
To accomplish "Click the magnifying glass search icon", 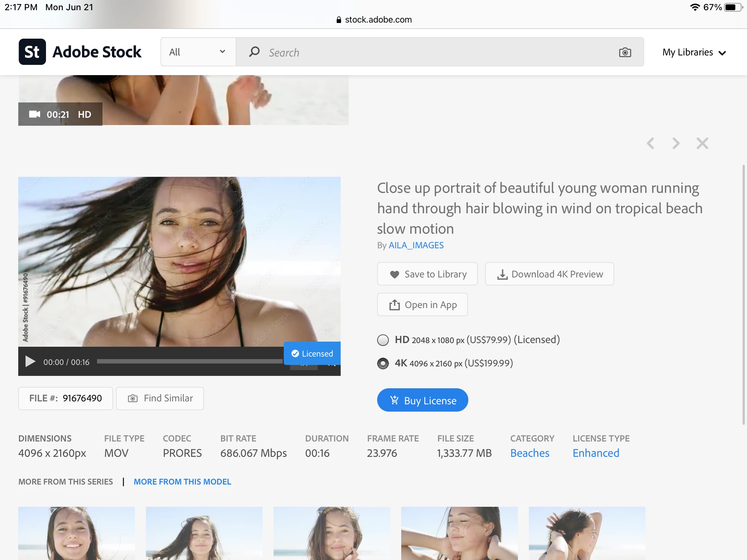I will 254,52.
